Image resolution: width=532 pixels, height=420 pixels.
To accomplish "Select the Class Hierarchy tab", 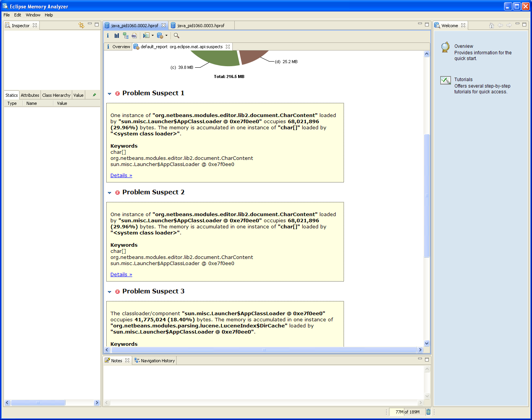I will (x=56, y=95).
